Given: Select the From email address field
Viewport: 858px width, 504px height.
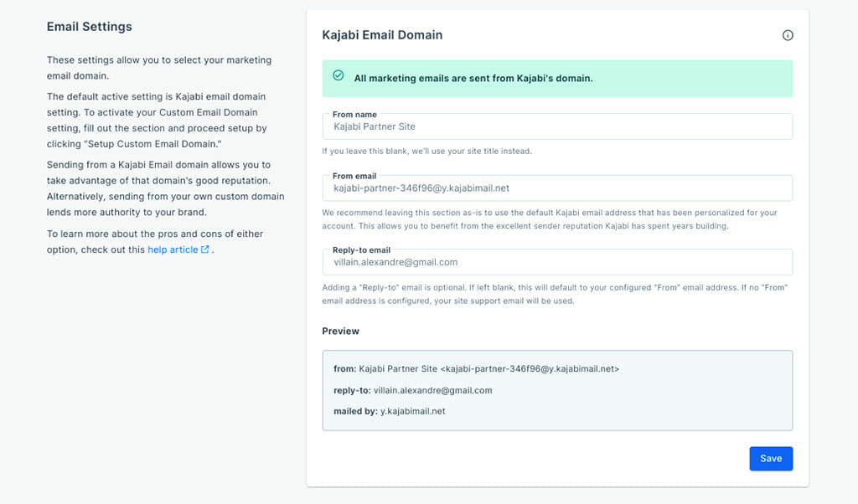Looking at the screenshot, I should [x=557, y=188].
